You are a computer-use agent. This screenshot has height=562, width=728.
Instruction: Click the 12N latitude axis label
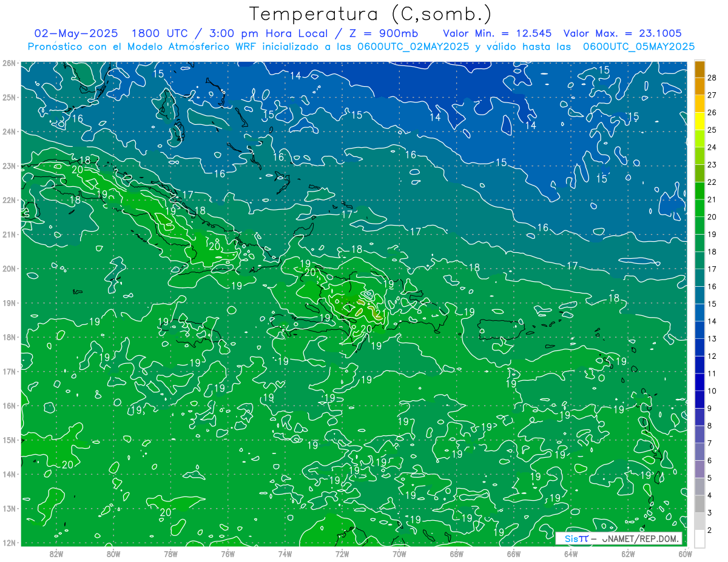[x=8, y=543]
